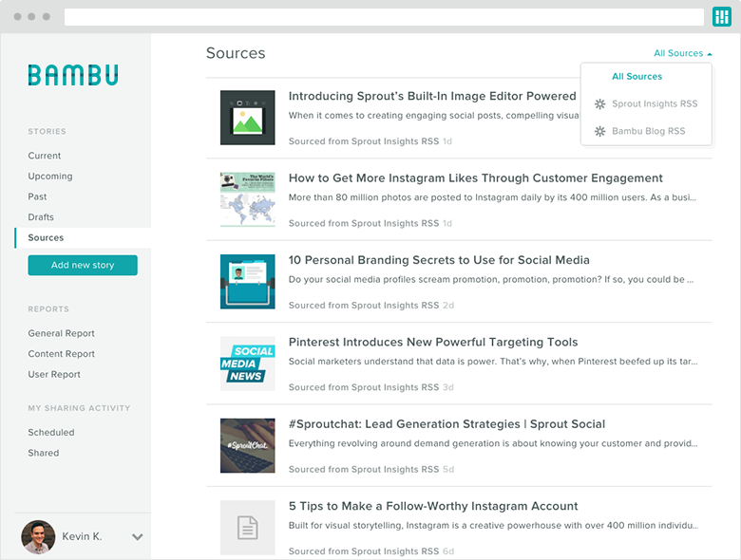Open the Personal Branding article thumbnail
The width and height of the screenshot is (741, 560).
(248, 282)
